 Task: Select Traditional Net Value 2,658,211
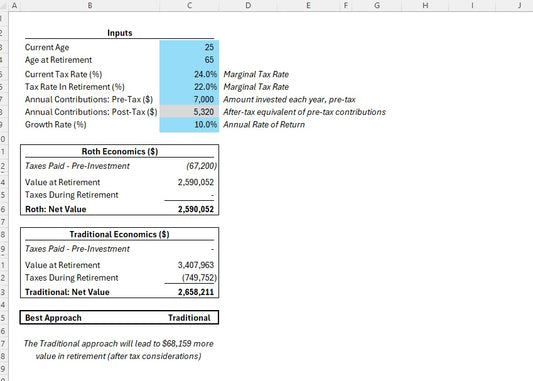(x=195, y=292)
